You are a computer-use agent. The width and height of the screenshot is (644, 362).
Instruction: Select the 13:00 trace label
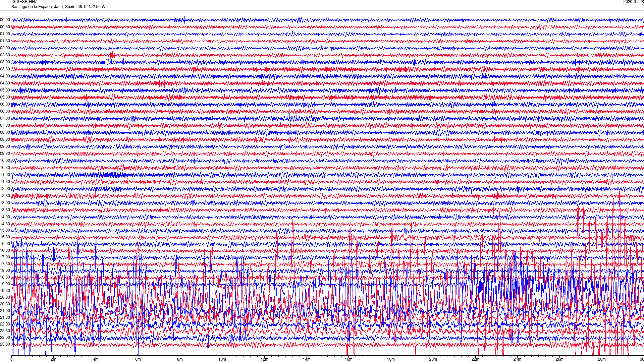tap(5, 203)
